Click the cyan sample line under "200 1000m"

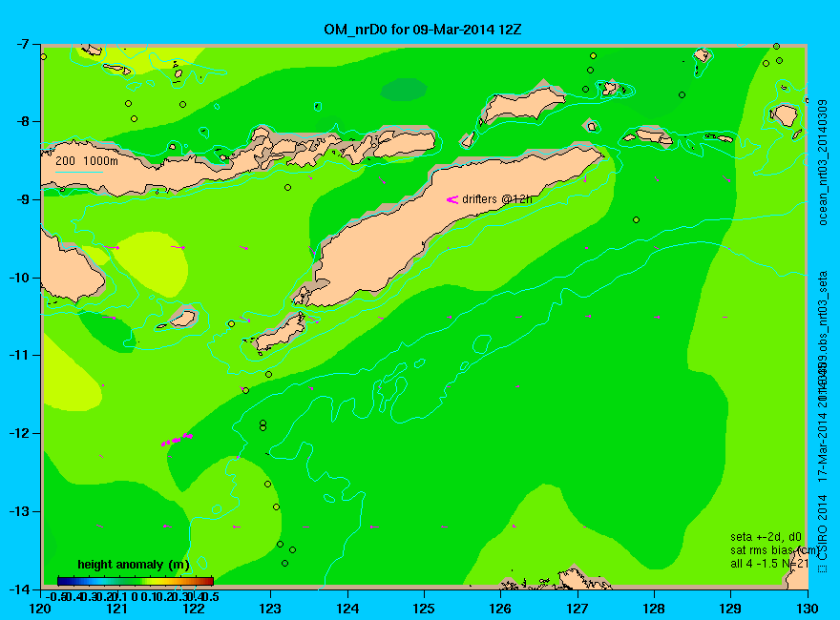79,172
